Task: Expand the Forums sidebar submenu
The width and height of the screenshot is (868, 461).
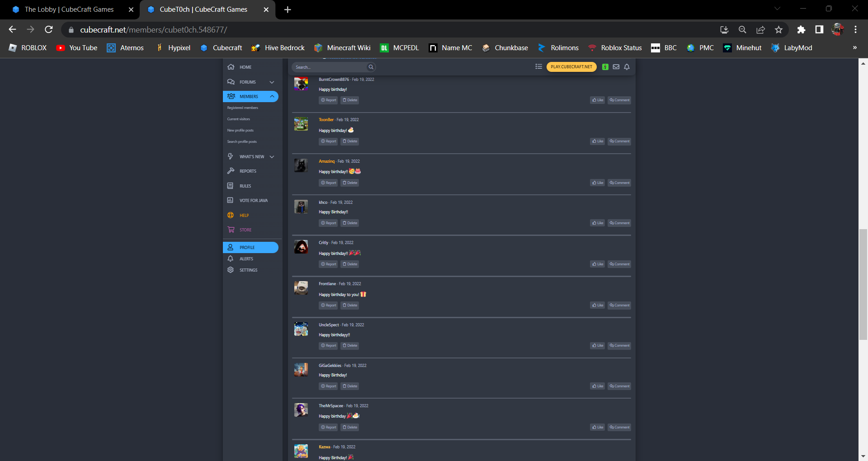Action: [x=272, y=82]
